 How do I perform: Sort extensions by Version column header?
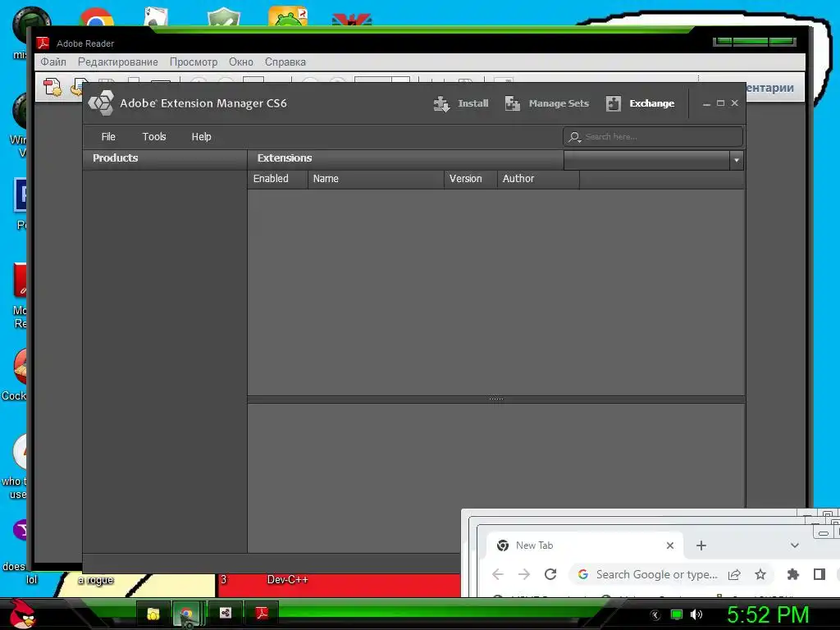pos(470,179)
